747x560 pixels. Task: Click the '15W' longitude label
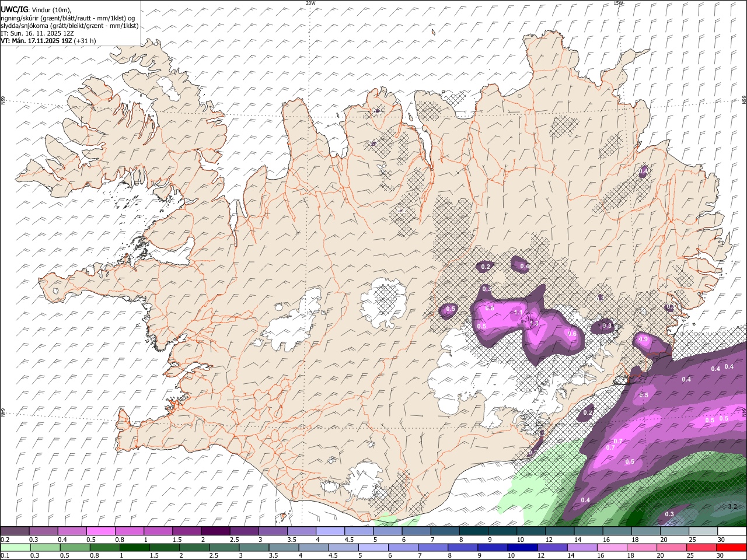[619, 3]
